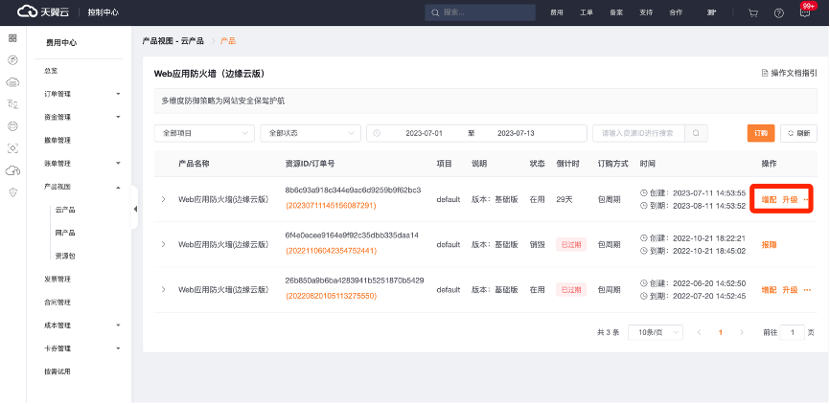This screenshot has height=404, width=830.
Task: Open order number 20221106042354752441
Action: coord(331,251)
